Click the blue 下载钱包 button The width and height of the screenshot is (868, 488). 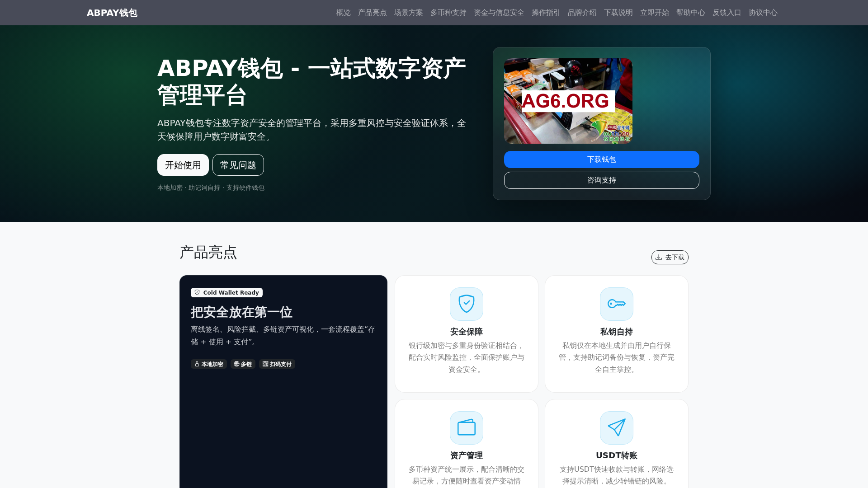[602, 160]
